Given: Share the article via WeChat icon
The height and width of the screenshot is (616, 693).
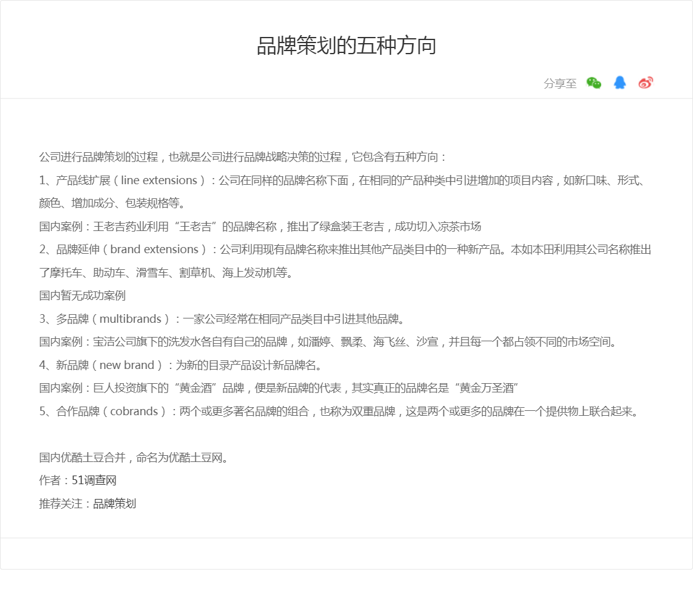Looking at the screenshot, I should coord(594,83).
